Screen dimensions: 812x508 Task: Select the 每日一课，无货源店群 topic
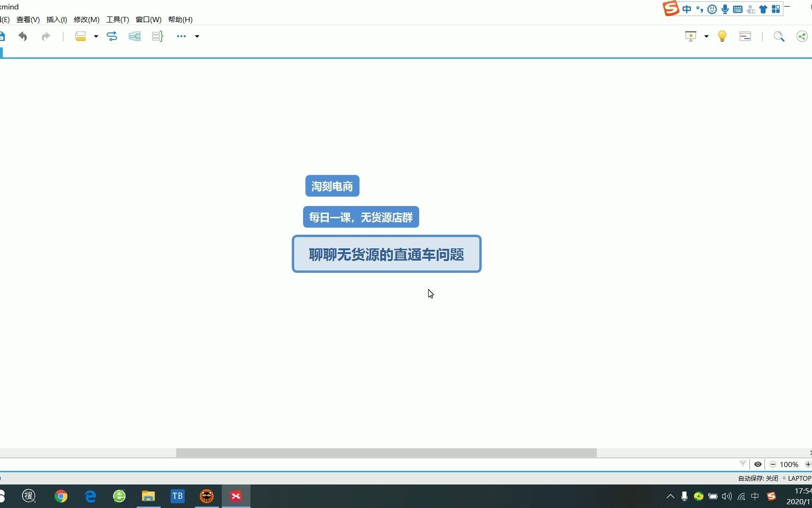361,217
